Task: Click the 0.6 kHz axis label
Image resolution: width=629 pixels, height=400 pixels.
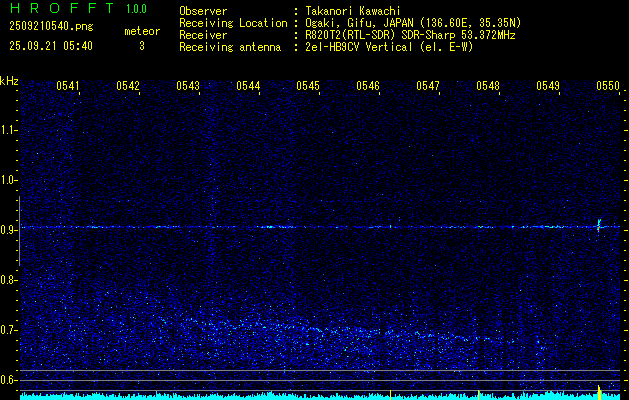Action: (x=8, y=380)
